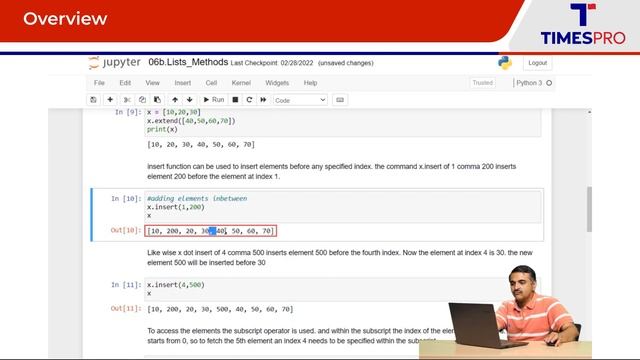Run the selected cell
This screenshot has height=360, width=640.
tap(214, 100)
